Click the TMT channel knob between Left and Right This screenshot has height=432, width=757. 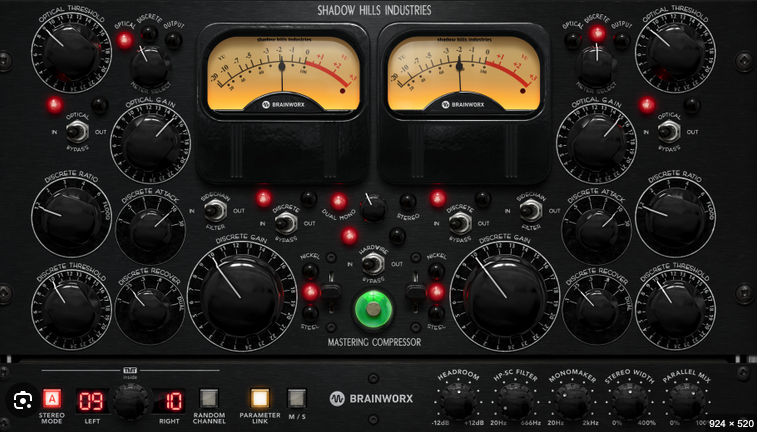[130, 402]
